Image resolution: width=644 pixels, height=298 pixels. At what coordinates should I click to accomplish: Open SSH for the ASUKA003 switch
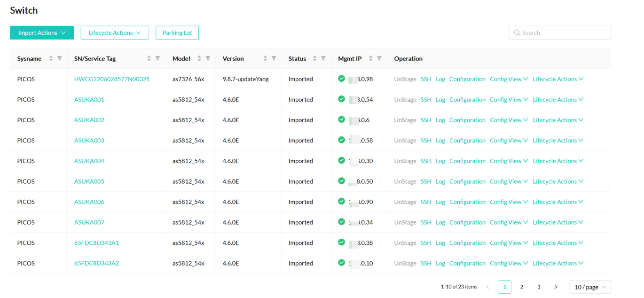pos(426,141)
